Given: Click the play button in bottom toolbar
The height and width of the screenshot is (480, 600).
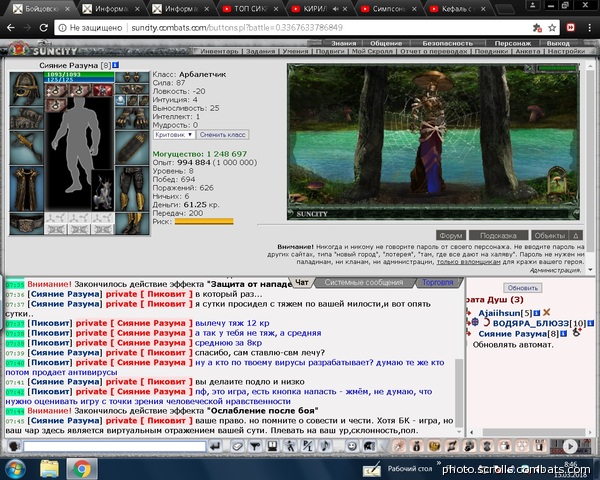Looking at the screenshot, I should point(570,446).
